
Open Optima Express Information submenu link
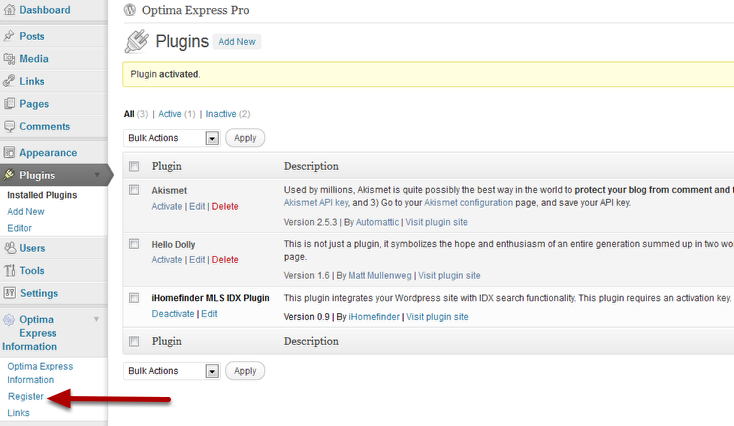click(x=40, y=373)
